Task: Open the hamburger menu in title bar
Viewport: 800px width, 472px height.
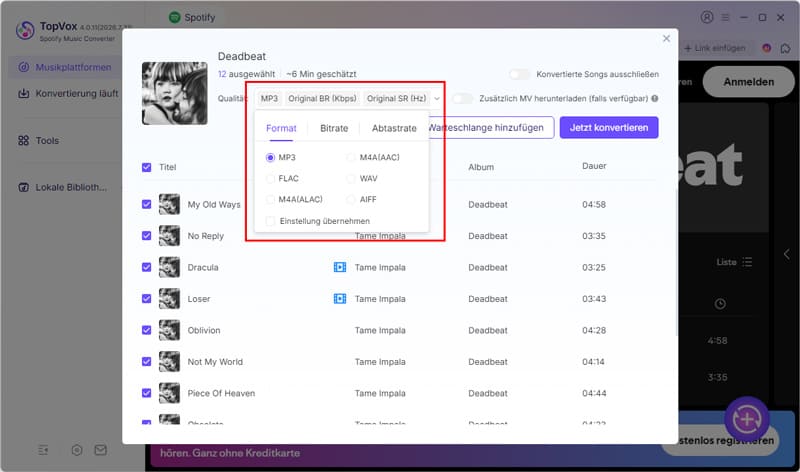Action: (725, 17)
